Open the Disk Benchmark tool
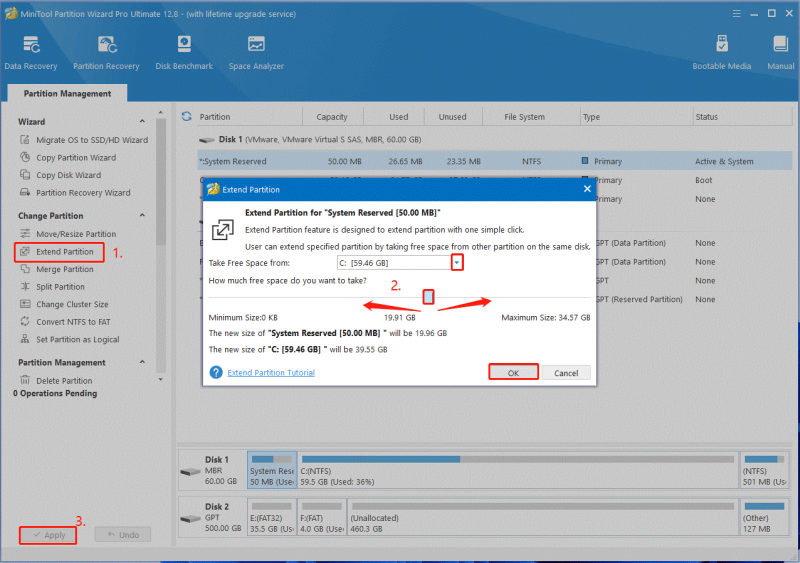Image resolution: width=800 pixels, height=563 pixels. [184, 53]
